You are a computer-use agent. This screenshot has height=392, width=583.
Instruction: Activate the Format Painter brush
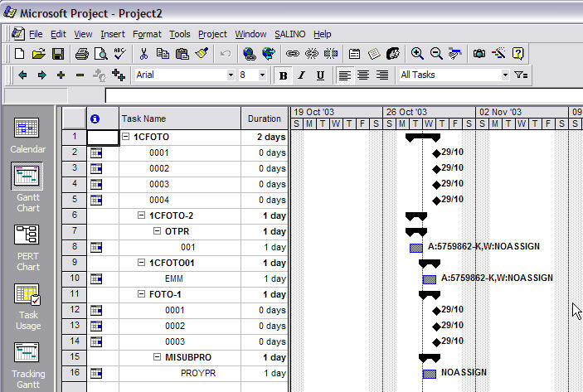pyautogui.click(x=202, y=54)
